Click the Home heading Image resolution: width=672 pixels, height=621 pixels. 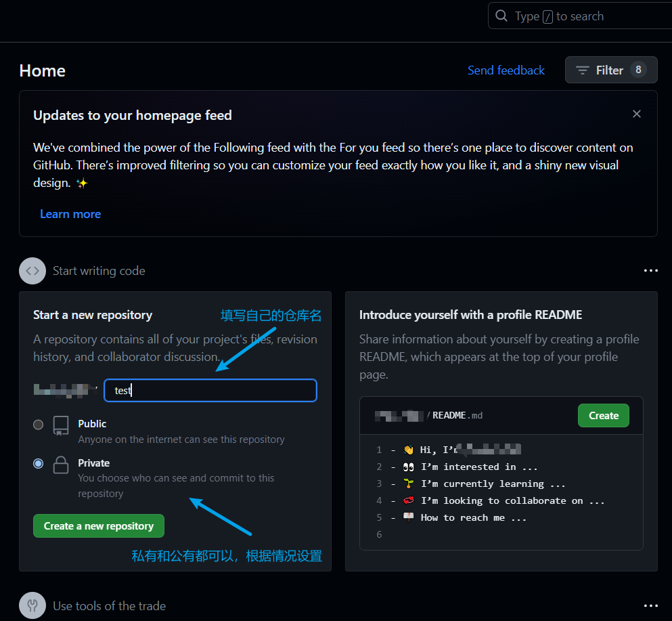(x=43, y=70)
